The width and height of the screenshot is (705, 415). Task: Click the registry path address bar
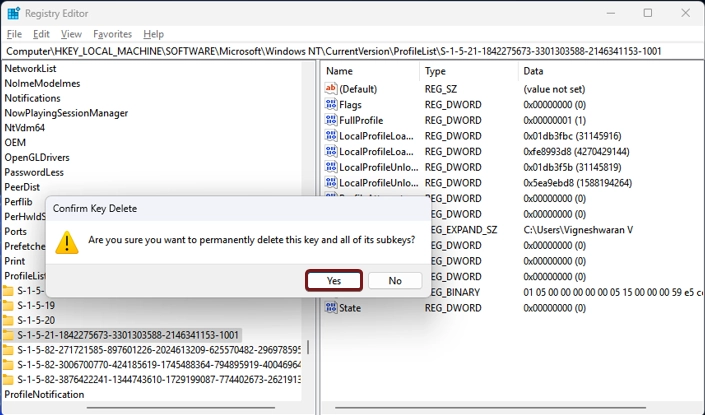coord(352,51)
